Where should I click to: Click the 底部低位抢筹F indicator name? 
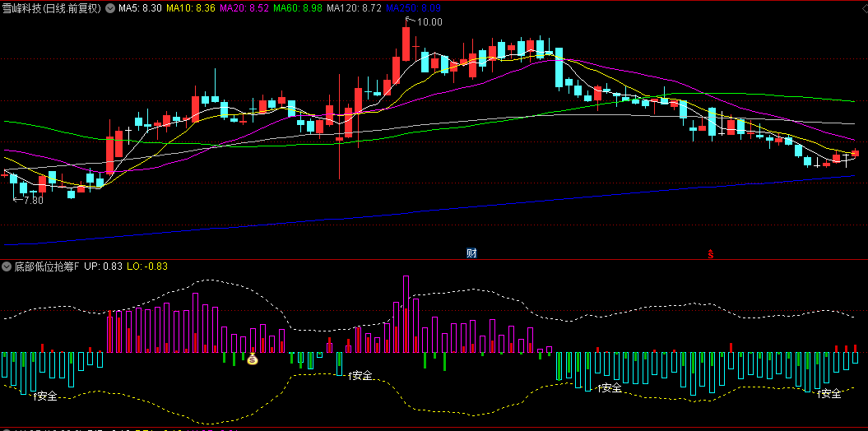[x=47, y=266]
